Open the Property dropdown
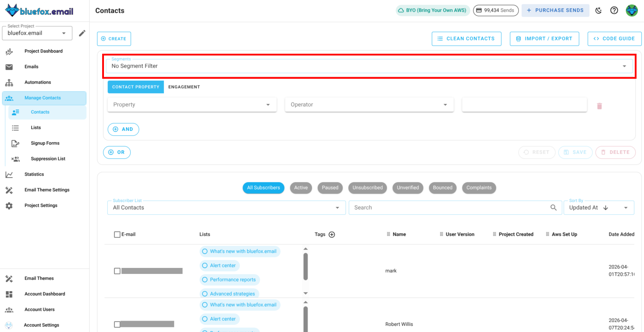644x332 pixels. pos(192,104)
